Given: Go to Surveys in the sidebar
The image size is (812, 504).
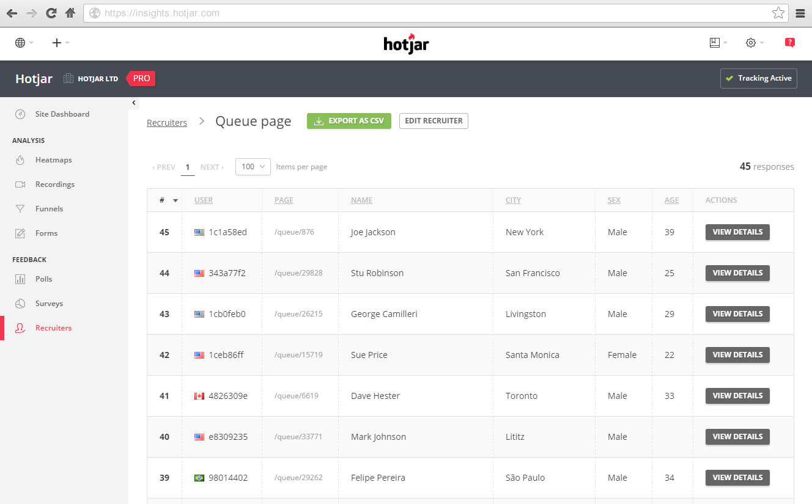Looking at the screenshot, I should pos(49,304).
